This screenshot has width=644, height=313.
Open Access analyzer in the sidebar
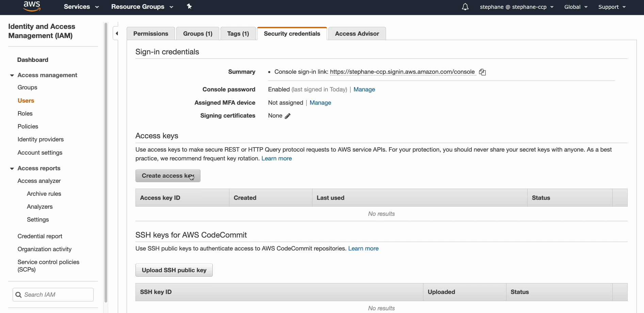(39, 181)
